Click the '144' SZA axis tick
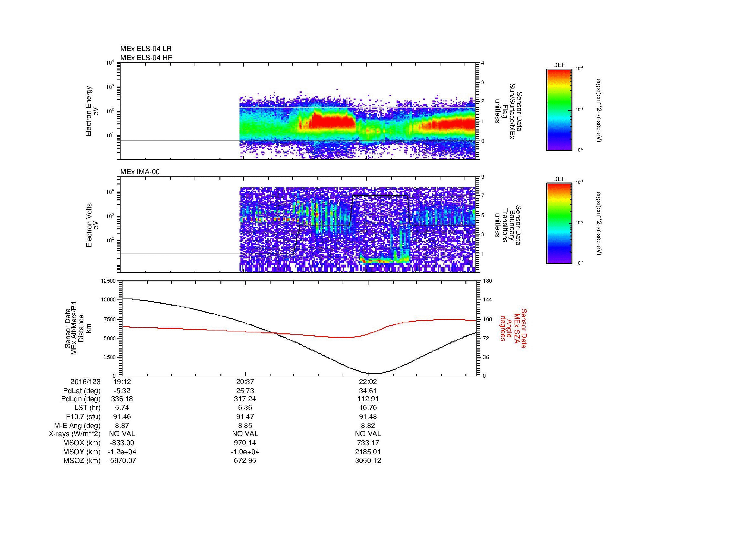The height and width of the screenshot is (534, 756). pyautogui.click(x=488, y=300)
